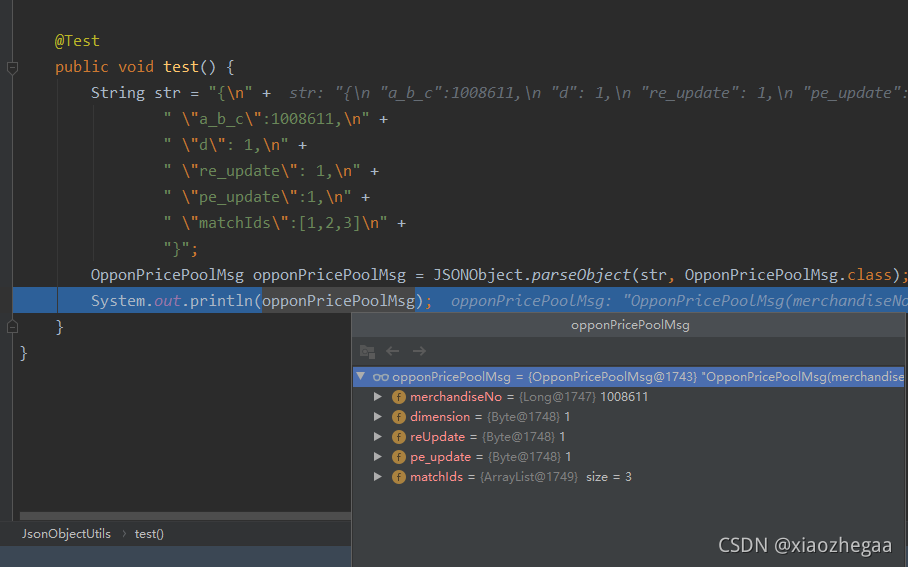Viewport: 908px width, 567px height.
Task: Expand the reUpdate field
Action: coord(378,437)
